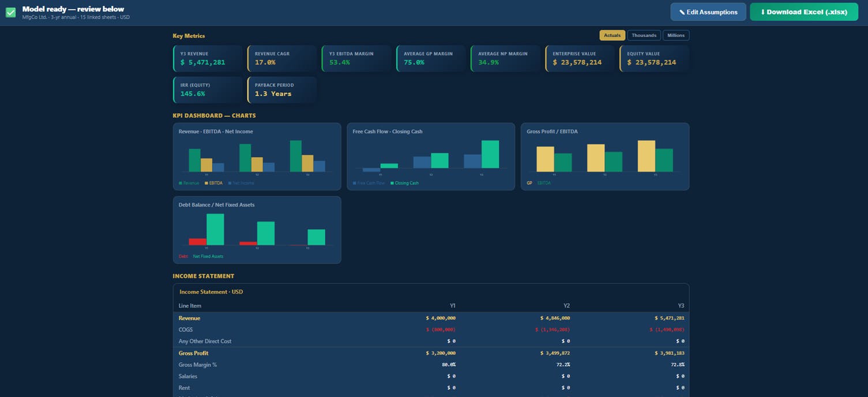Select the Any Other Direct Cost row
868x397 pixels.
(x=431, y=341)
